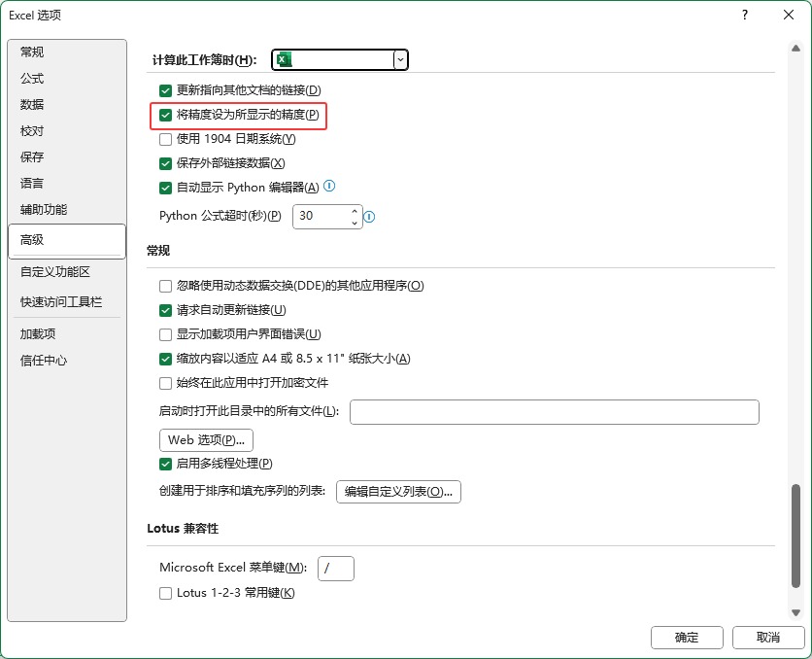Click the Web 选项 button

(x=206, y=440)
